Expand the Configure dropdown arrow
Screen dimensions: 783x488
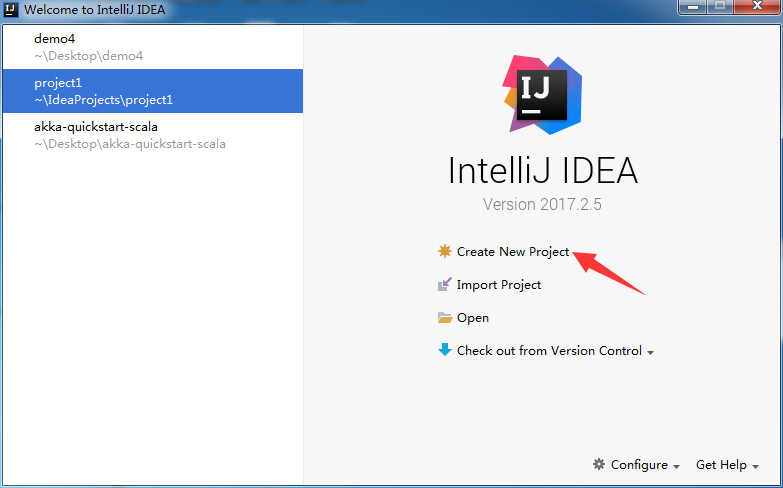coord(676,467)
